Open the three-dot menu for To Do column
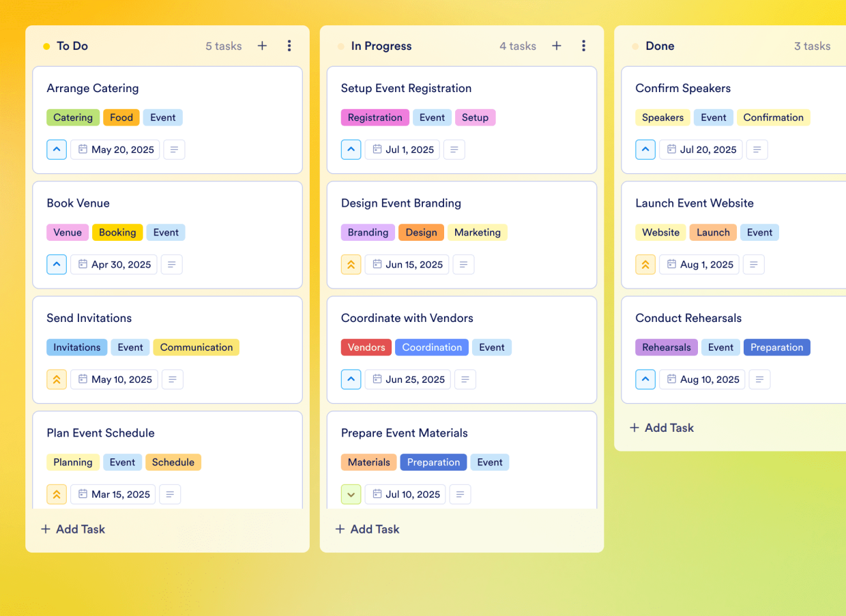846x616 pixels. [x=289, y=46]
